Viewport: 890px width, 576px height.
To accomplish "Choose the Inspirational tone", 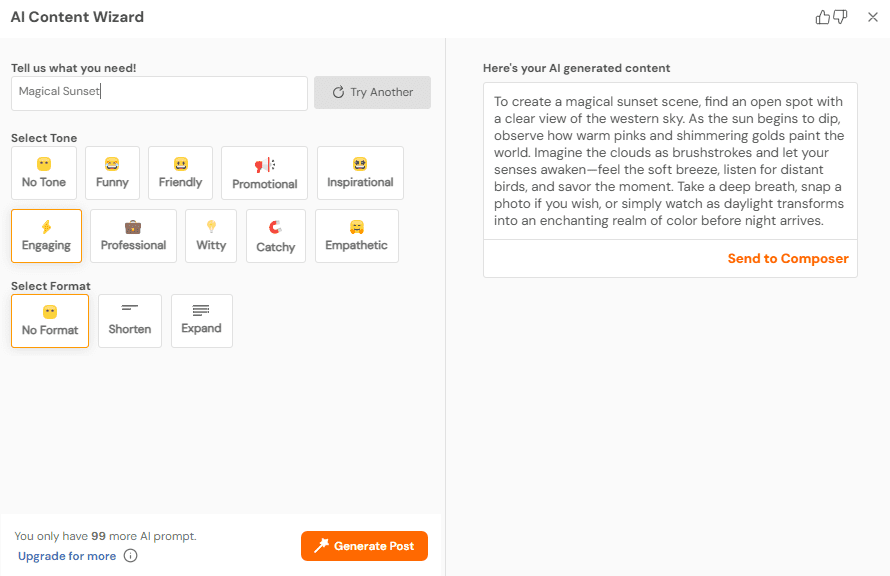I will click(360, 173).
